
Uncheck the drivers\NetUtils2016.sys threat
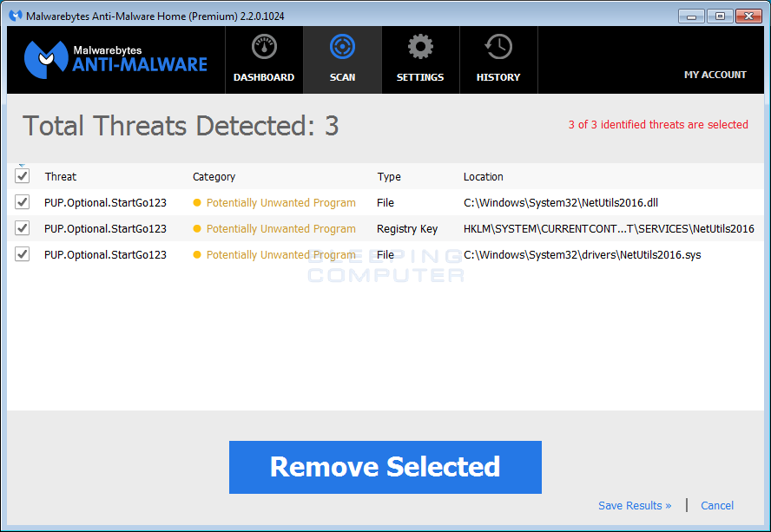[22, 254]
